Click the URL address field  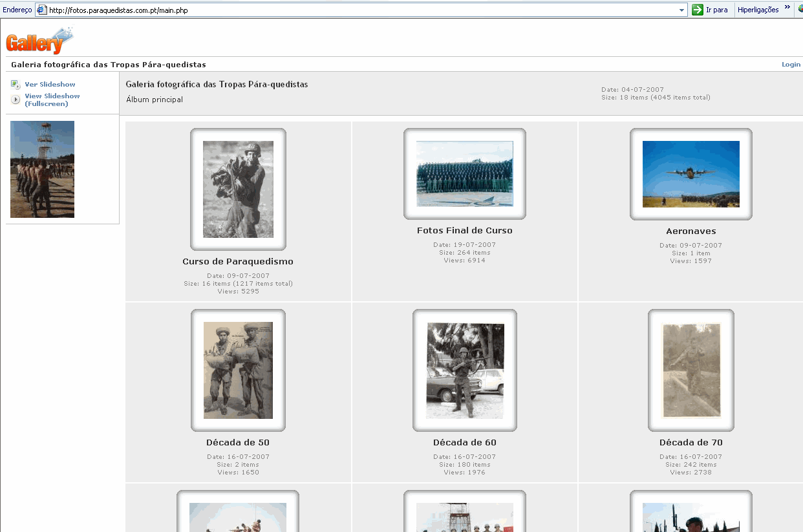362,10
